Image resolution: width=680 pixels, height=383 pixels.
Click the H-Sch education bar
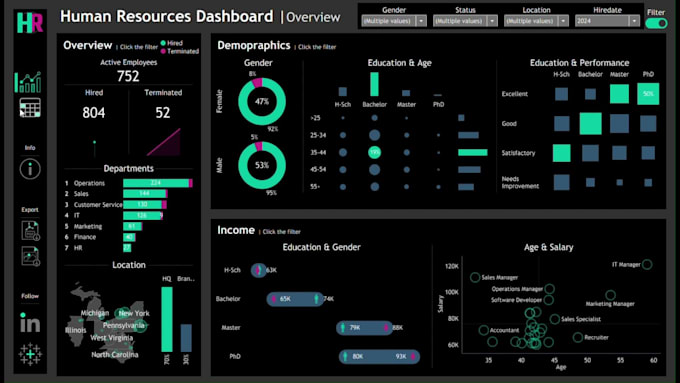point(343,92)
